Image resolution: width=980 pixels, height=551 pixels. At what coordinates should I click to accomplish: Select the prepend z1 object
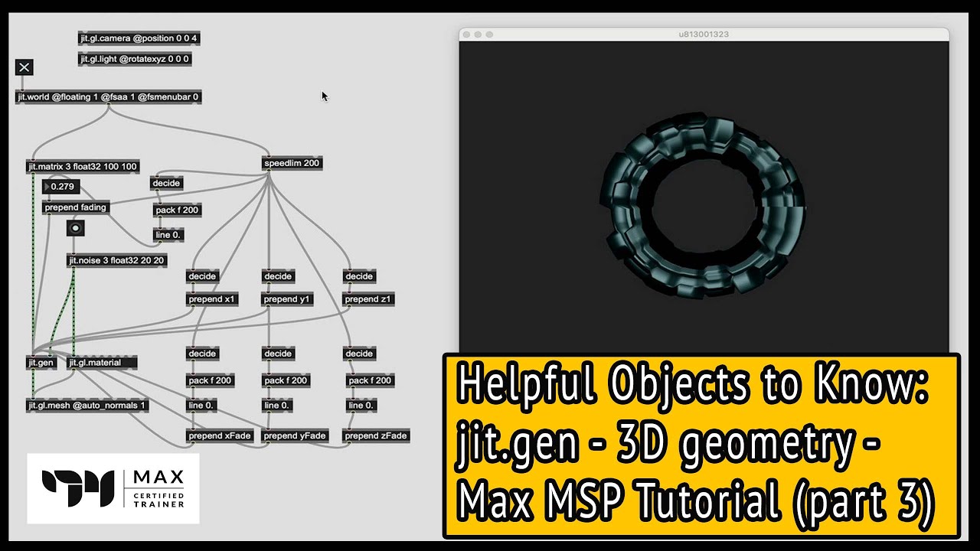click(x=369, y=299)
